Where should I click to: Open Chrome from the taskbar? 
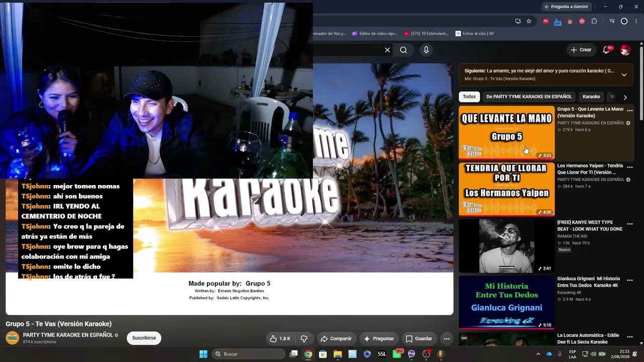point(308,354)
